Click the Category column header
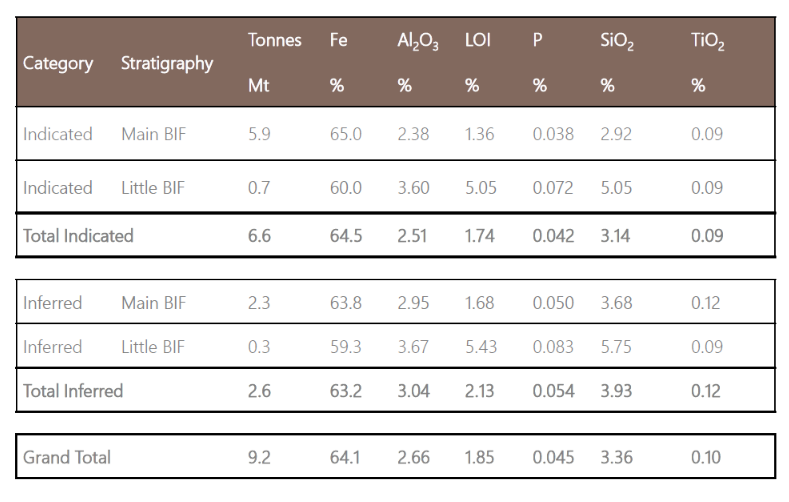 coord(58,63)
